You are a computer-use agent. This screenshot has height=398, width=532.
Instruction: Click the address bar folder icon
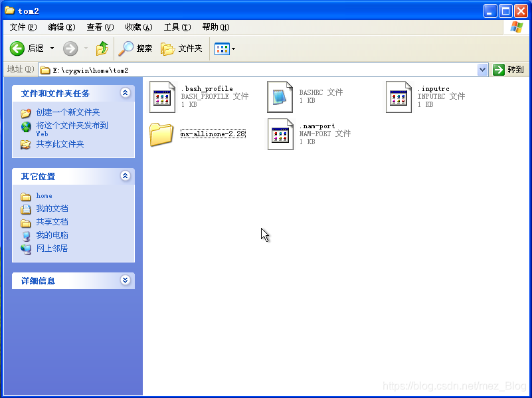[45, 70]
